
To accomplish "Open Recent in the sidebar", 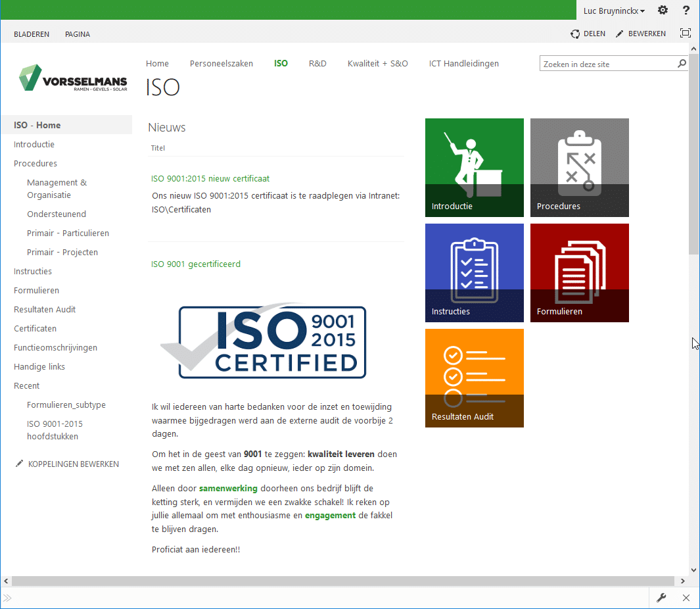I will tap(26, 386).
